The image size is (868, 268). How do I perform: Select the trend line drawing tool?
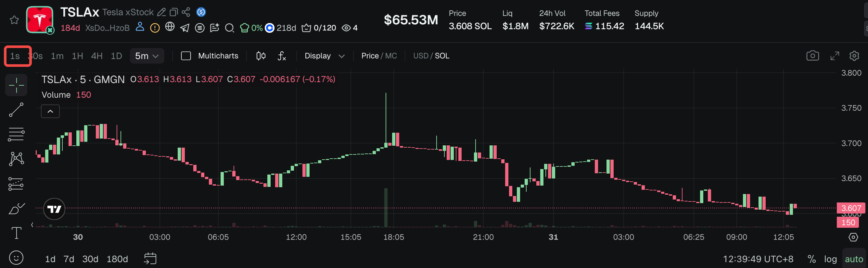(16, 110)
